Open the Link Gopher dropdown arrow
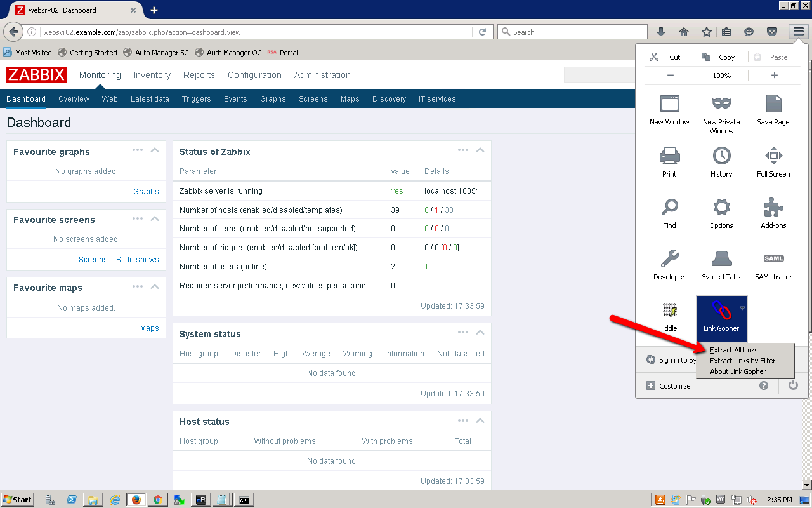812x508 pixels. pyautogui.click(x=742, y=307)
